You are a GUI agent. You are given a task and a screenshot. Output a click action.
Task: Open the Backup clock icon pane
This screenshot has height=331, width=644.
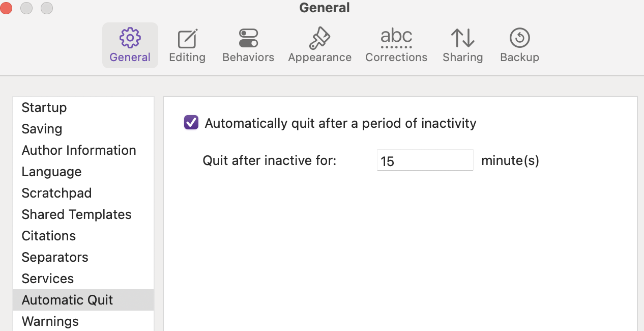519,38
